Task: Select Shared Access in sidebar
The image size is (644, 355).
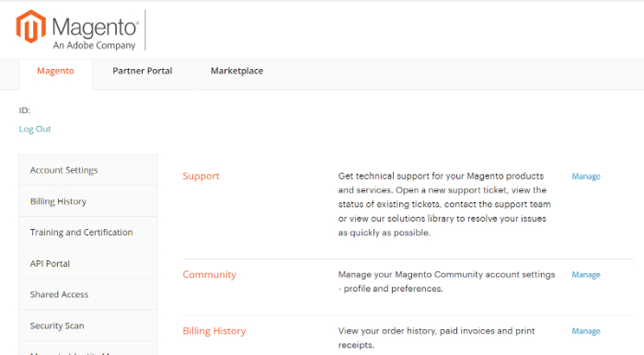Action: pos(88,294)
